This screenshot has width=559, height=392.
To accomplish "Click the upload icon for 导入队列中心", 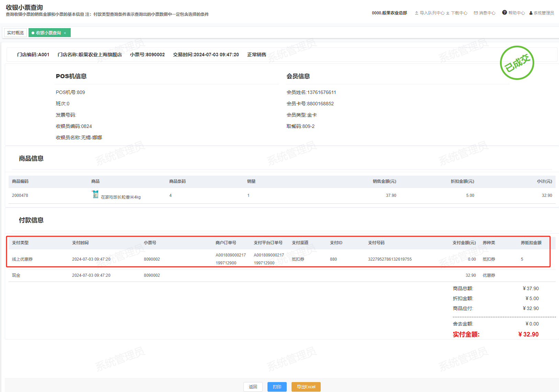I will [417, 13].
